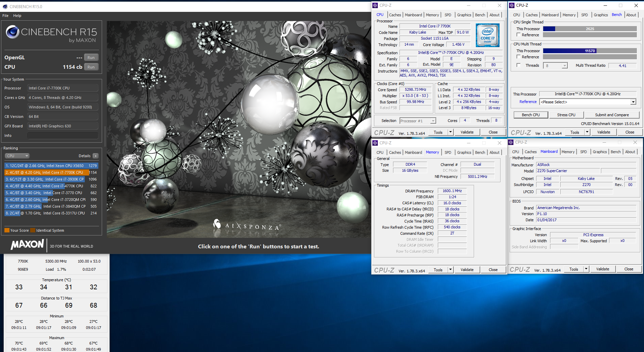
Task: Click the Core Voltage value 1.456 V
Action: click(x=458, y=44)
